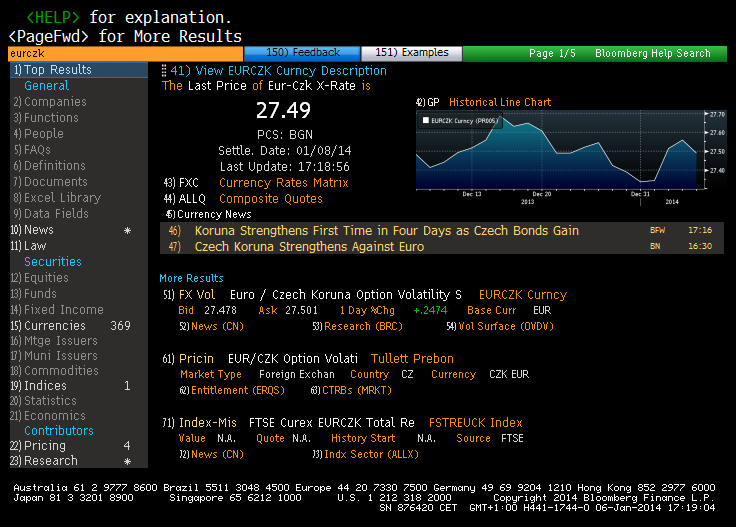Open 63) CTRBs (MRKT) link
This screenshot has width=736, height=527.
tap(351, 390)
